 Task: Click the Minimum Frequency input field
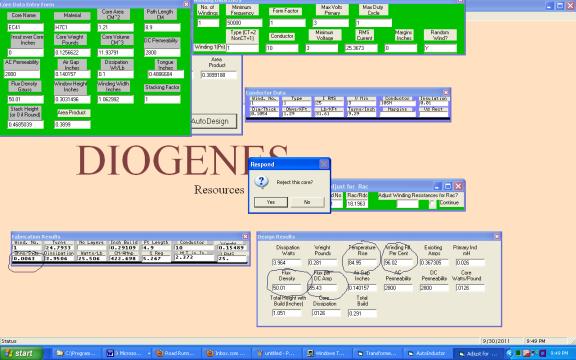click(244, 23)
